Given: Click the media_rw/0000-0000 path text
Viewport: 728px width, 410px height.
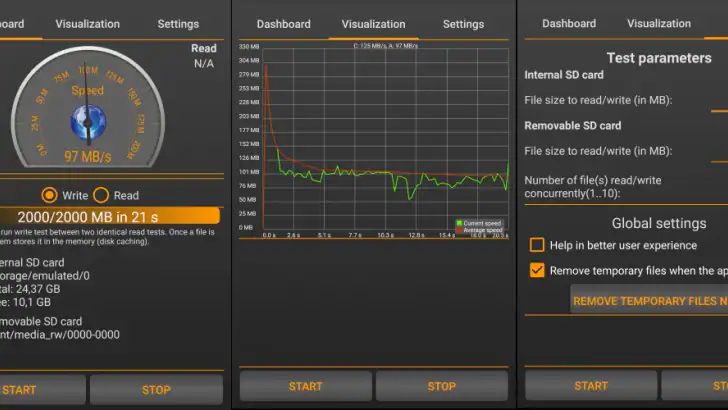Looking at the screenshot, I should (59, 335).
